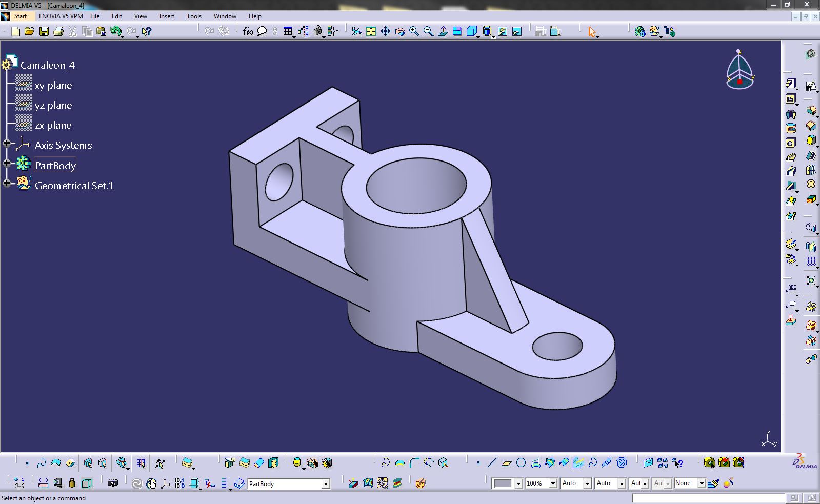The width and height of the screenshot is (820, 504).
Task: Open the File menu
Action: click(x=95, y=16)
